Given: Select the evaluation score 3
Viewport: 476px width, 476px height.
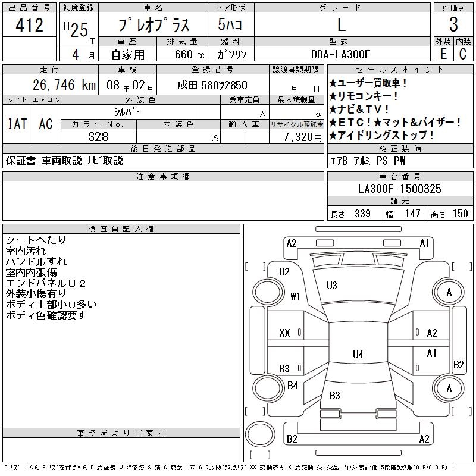Looking at the screenshot, I should click(453, 25).
